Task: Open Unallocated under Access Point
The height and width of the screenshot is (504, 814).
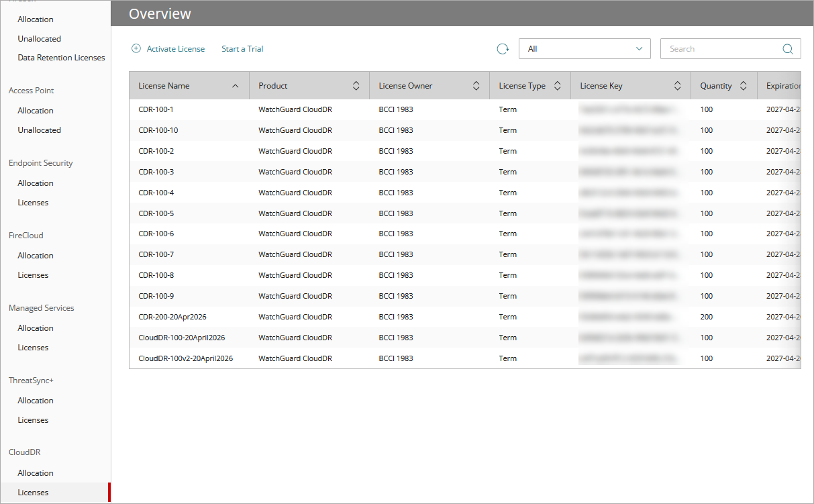Action: point(39,130)
